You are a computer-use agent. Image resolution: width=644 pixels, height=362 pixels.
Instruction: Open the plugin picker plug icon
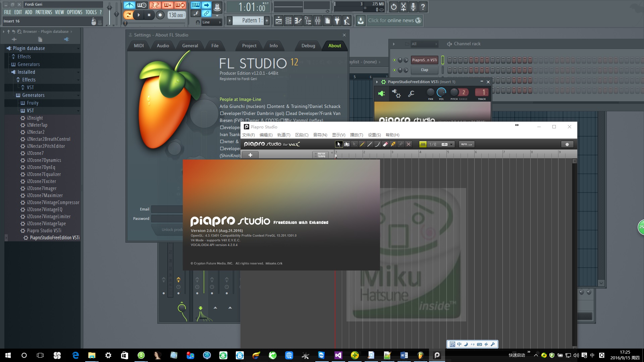[337, 21]
